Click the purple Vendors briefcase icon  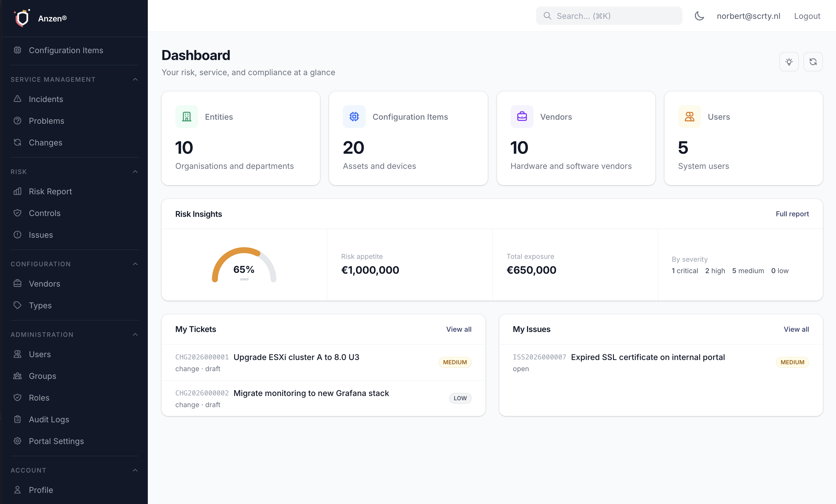521,117
